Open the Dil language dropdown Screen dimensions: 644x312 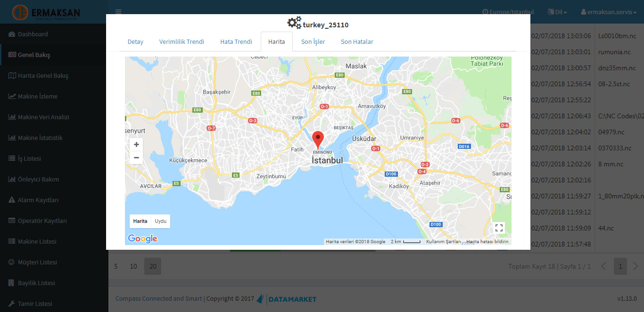(557, 12)
